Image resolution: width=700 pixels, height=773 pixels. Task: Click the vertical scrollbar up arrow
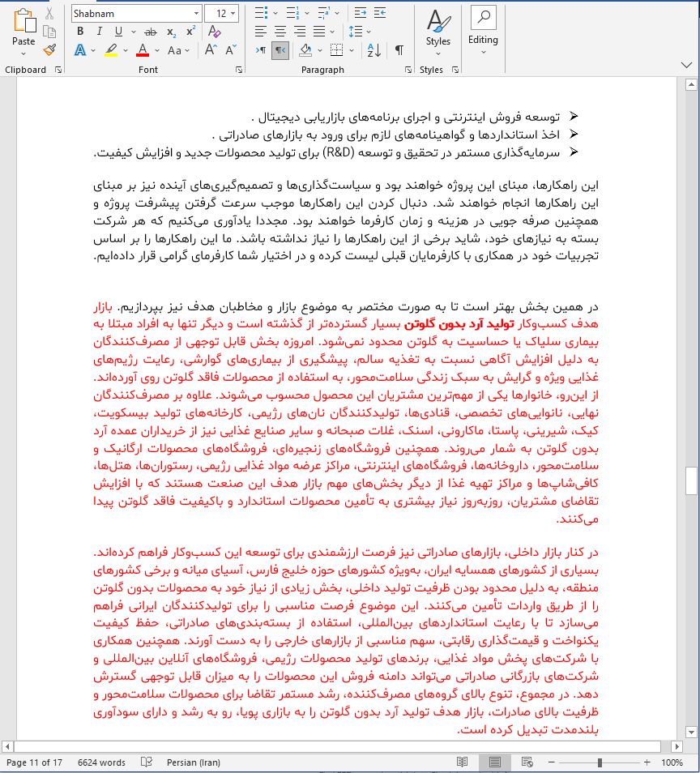tap(690, 85)
